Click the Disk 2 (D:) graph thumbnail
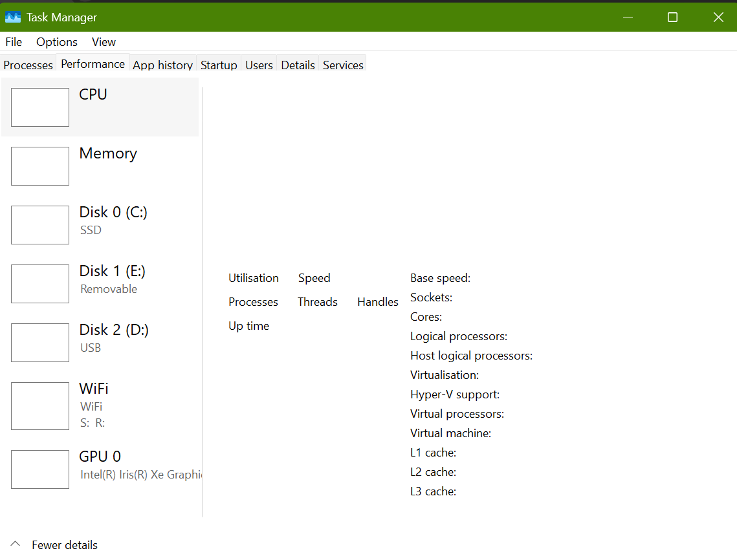The image size is (737, 560). click(40, 343)
